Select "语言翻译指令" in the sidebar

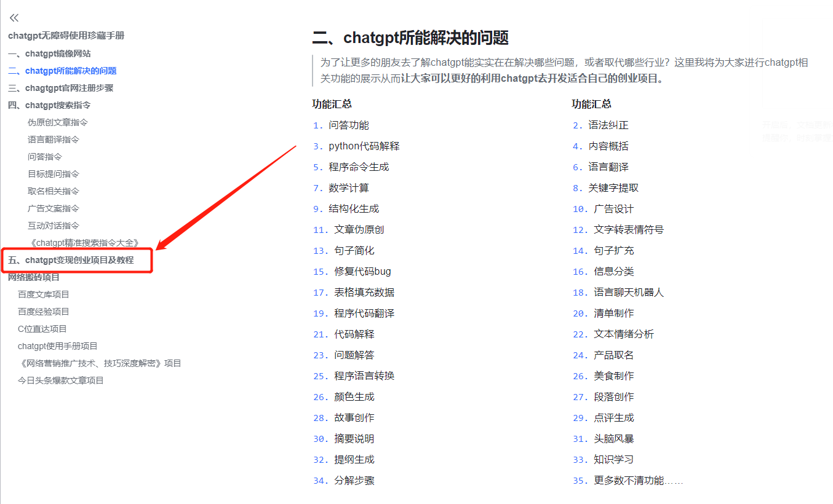(57, 139)
